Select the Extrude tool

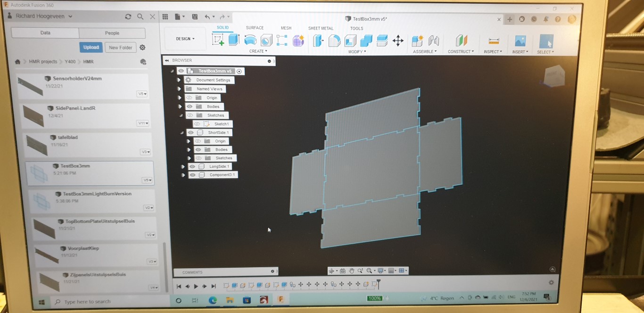(234, 40)
